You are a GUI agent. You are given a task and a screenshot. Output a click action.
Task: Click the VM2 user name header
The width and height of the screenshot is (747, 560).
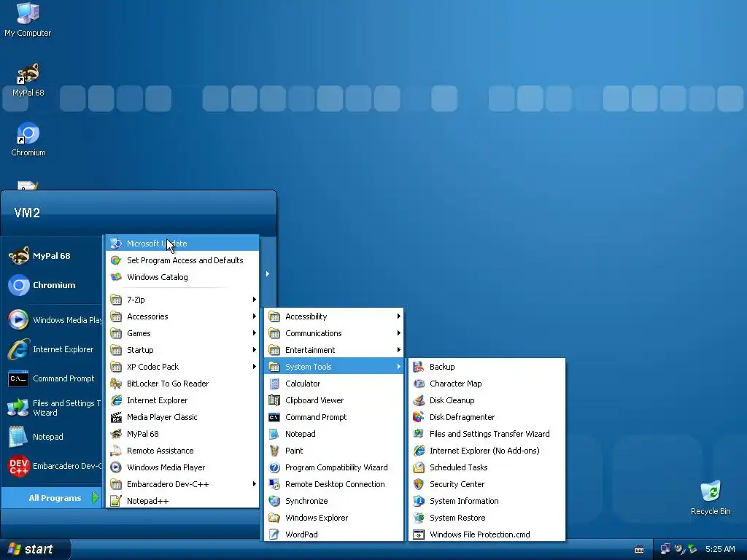coord(27,212)
